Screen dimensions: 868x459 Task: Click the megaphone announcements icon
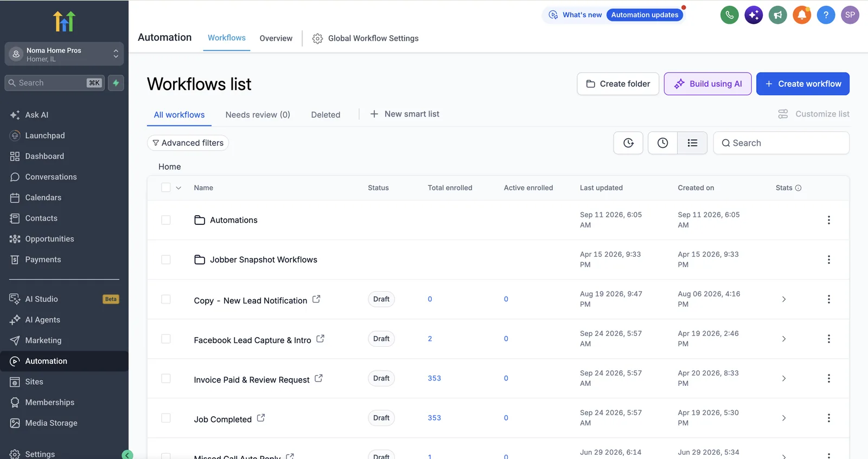[778, 15]
